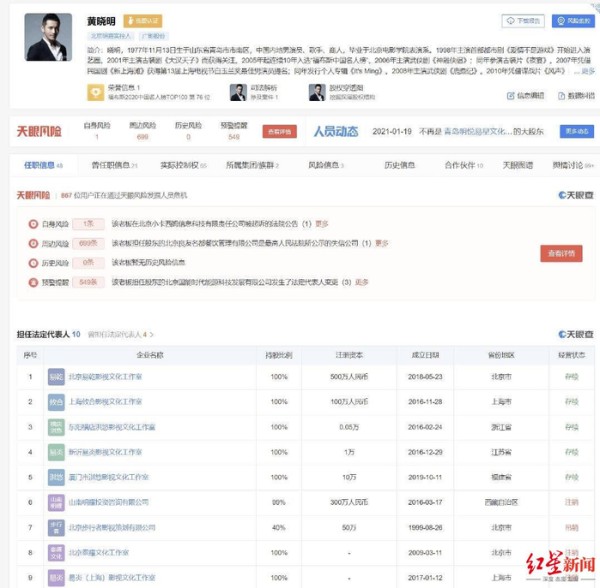Open 查看详情 in the 天眼风险 summary bar

click(x=279, y=131)
